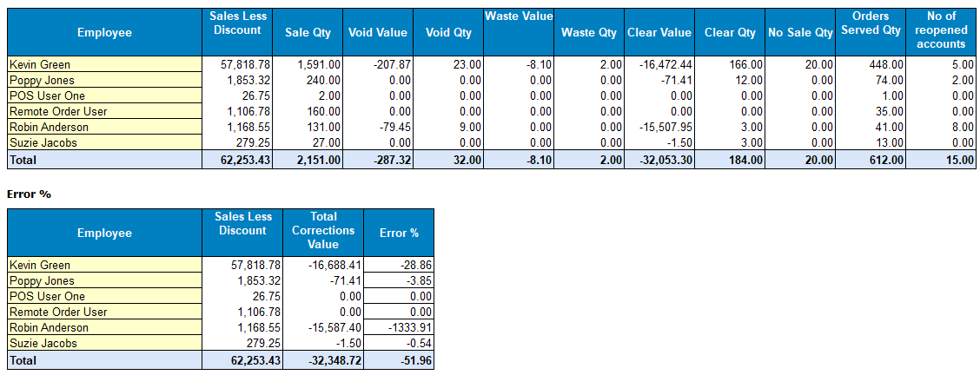Select Remote Order User in top table
The height and width of the screenshot is (375, 980).
58,111
